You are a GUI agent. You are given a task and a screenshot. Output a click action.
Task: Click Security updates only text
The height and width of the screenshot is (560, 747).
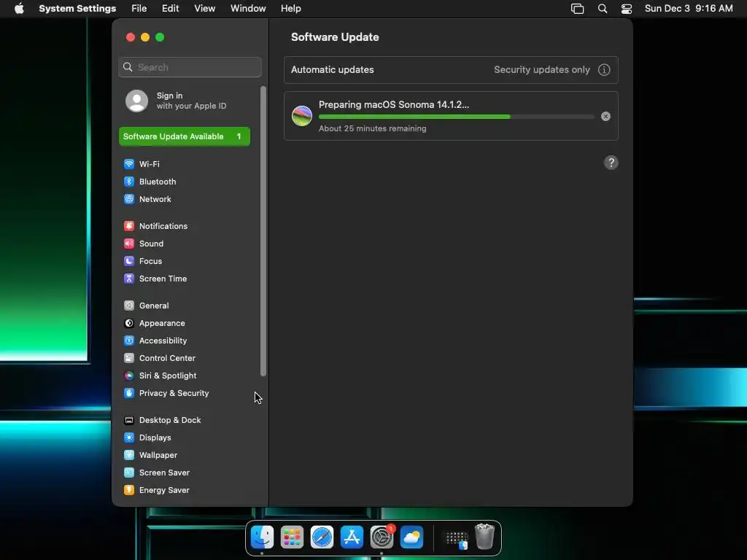[x=542, y=69]
